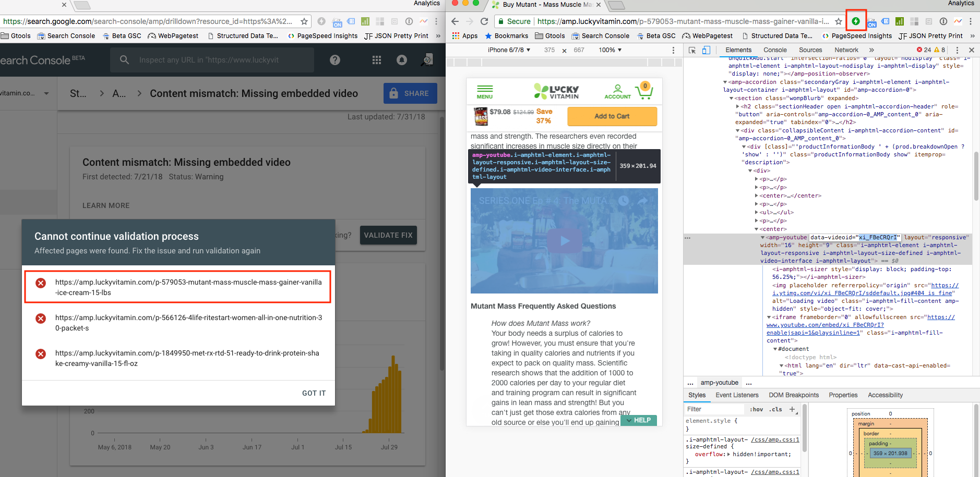The width and height of the screenshot is (980, 477).
Task: Open the Search Console notification bell
Action: [x=400, y=59]
